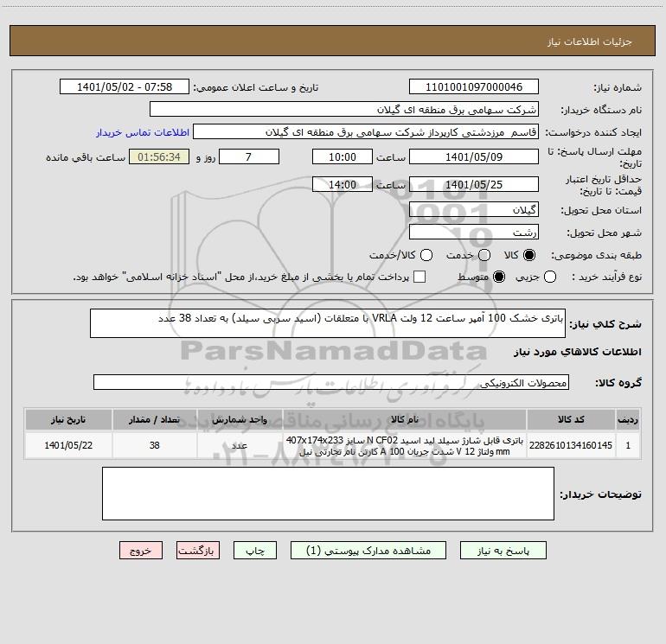Open اطلاعات تماس خریدار link

[143, 132]
